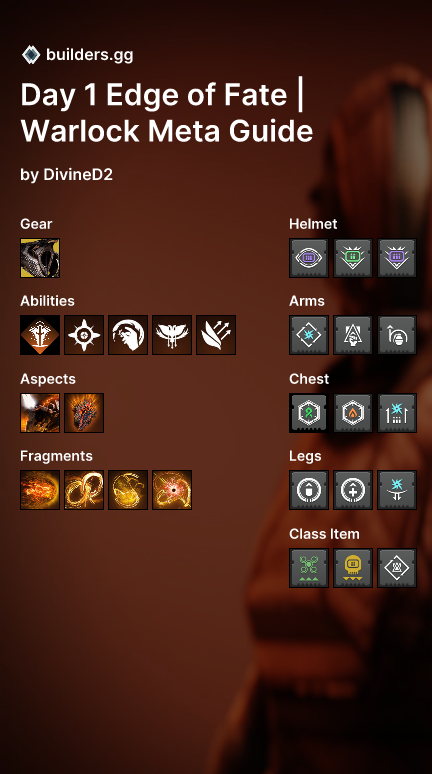This screenshot has height=774, width=432.
Task: Click the first Arms mod with cyan spark
Action: pos(309,335)
